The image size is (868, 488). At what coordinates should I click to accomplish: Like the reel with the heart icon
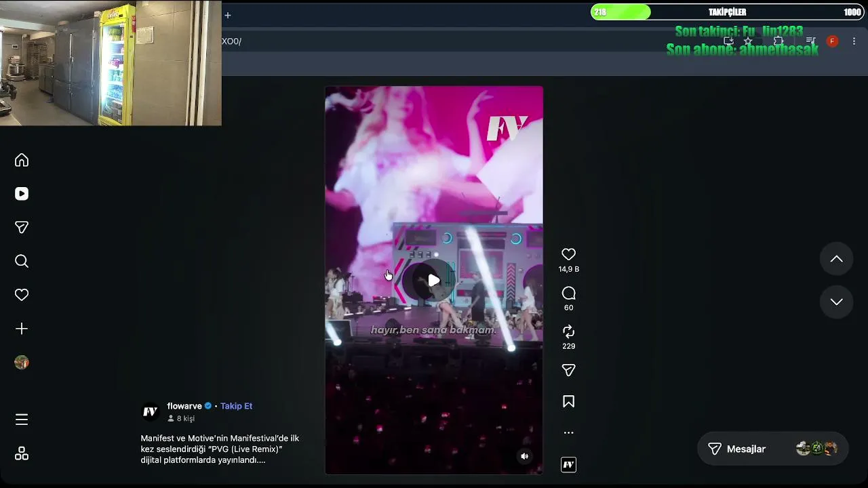tap(569, 254)
